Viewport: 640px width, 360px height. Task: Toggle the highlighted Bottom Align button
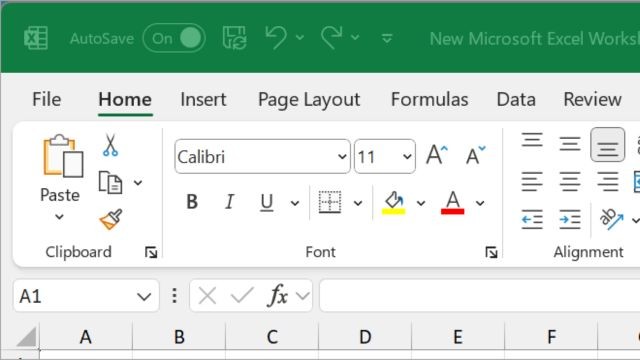pyautogui.click(x=607, y=144)
